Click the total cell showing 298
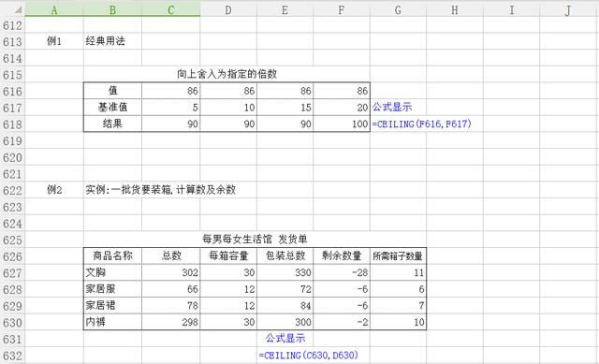Image resolution: width=599 pixels, height=364 pixels. click(x=170, y=322)
